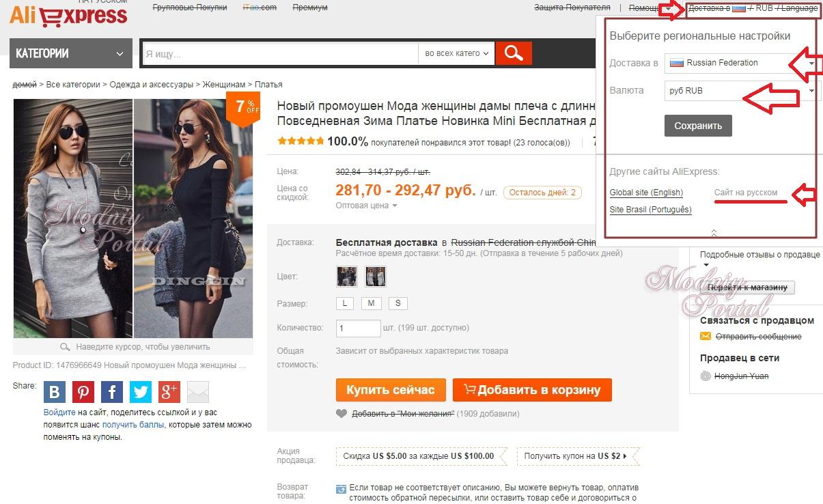This screenshot has width=823, height=504.
Task: Expand Оптовая цена wholesale price
Action: pyautogui.click(x=366, y=206)
